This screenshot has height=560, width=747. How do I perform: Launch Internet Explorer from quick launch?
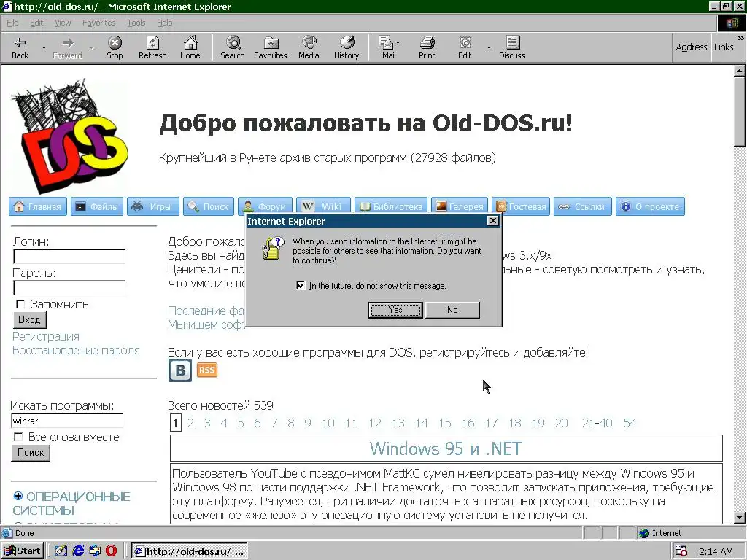tap(78, 551)
